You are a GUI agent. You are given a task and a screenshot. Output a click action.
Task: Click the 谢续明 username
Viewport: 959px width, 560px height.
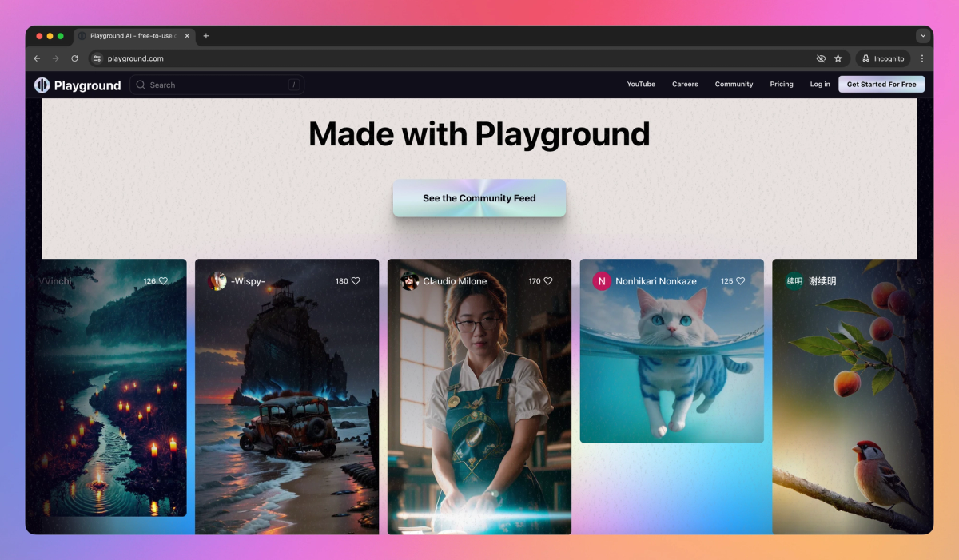coord(822,281)
